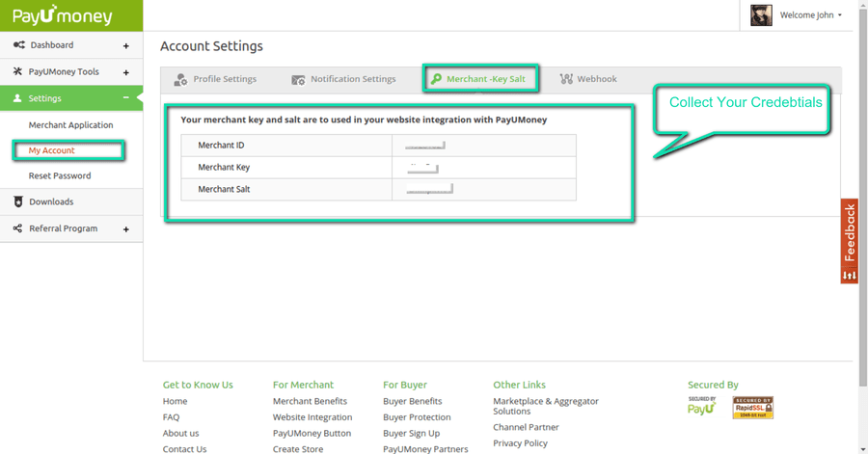Click the Referral Program share icon
The width and height of the screenshot is (868, 454).
[x=18, y=228]
